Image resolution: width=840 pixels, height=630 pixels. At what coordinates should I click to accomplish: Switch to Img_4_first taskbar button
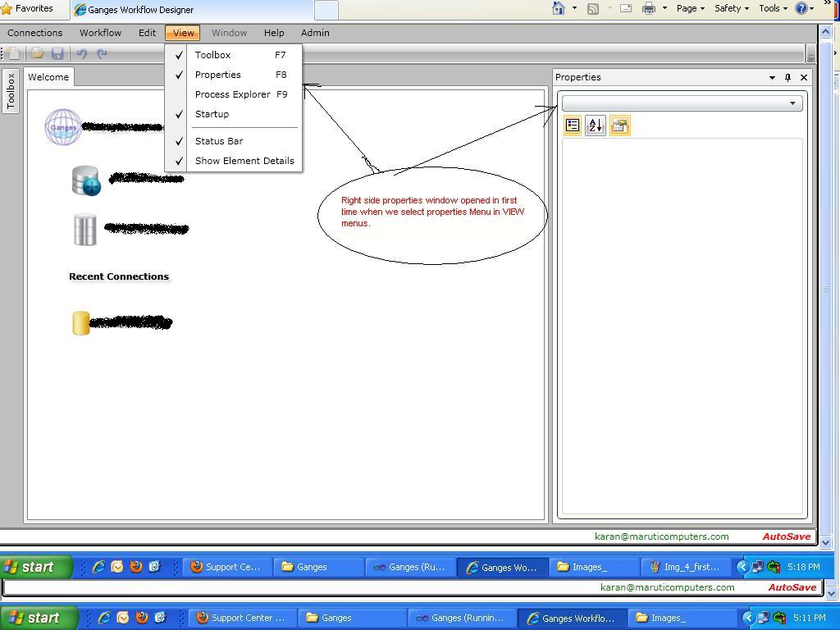tap(686, 567)
